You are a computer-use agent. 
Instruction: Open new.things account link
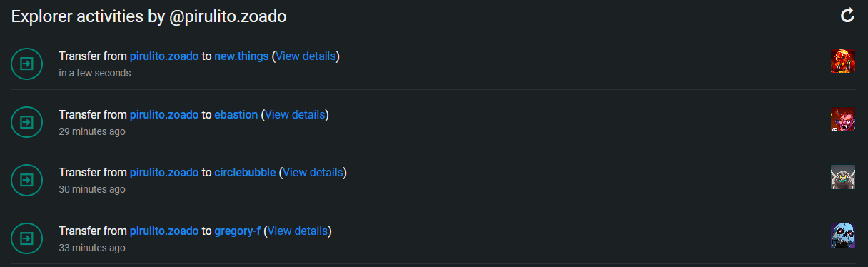point(241,56)
